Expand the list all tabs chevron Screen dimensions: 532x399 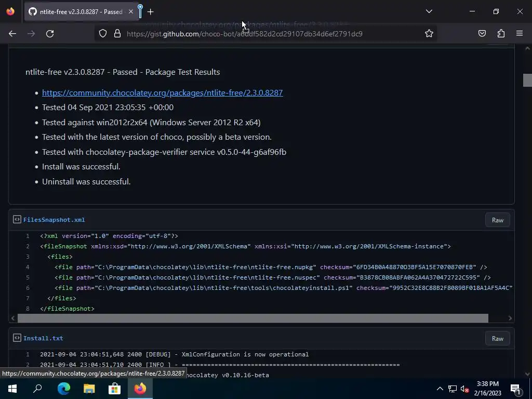(429, 11)
